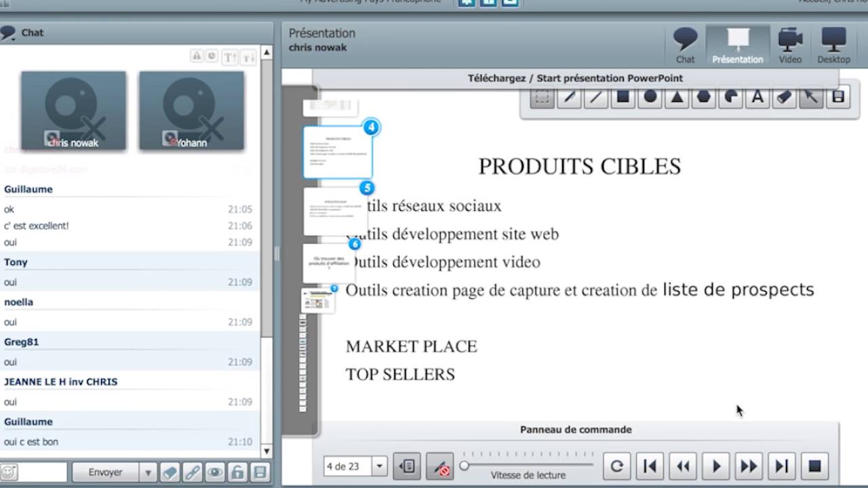Image resolution: width=868 pixels, height=488 pixels.
Task: Switch to the Desktop tab
Action: [x=833, y=46]
